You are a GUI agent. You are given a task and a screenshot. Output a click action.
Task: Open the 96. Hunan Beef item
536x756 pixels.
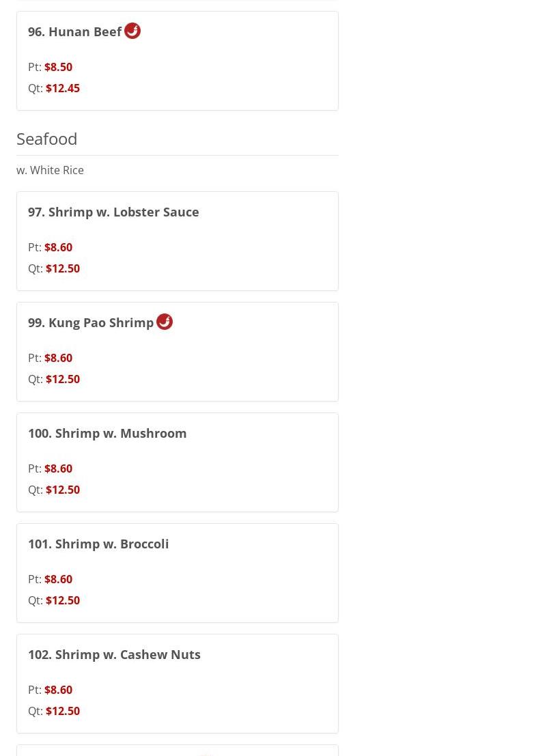pos(75,32)
